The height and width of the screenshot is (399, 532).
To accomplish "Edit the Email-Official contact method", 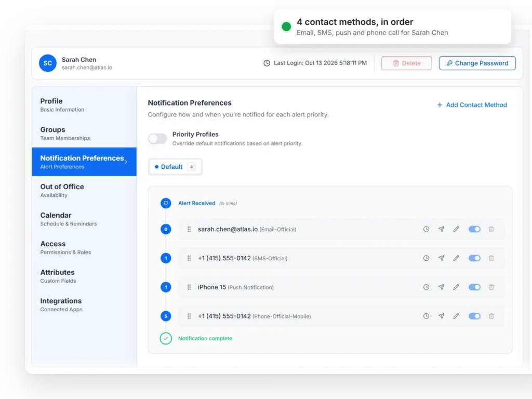I will pyautogui.click(x=456, y=229).
